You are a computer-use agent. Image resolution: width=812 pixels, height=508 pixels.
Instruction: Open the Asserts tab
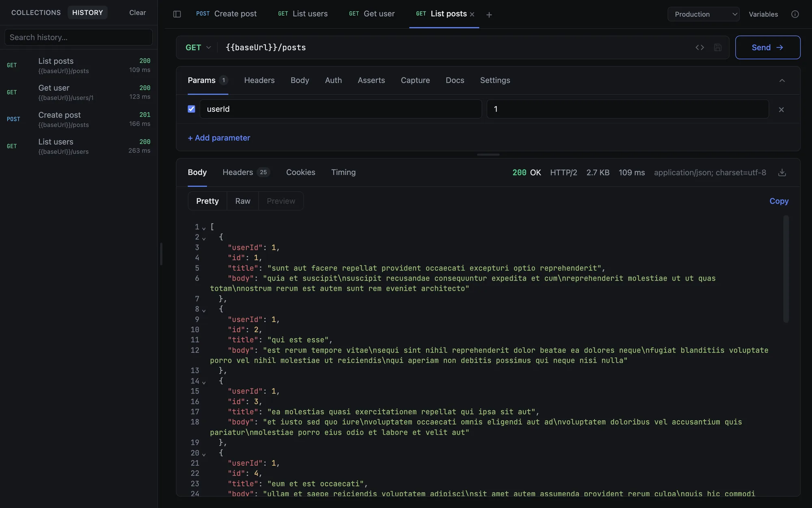coord(371,80)
